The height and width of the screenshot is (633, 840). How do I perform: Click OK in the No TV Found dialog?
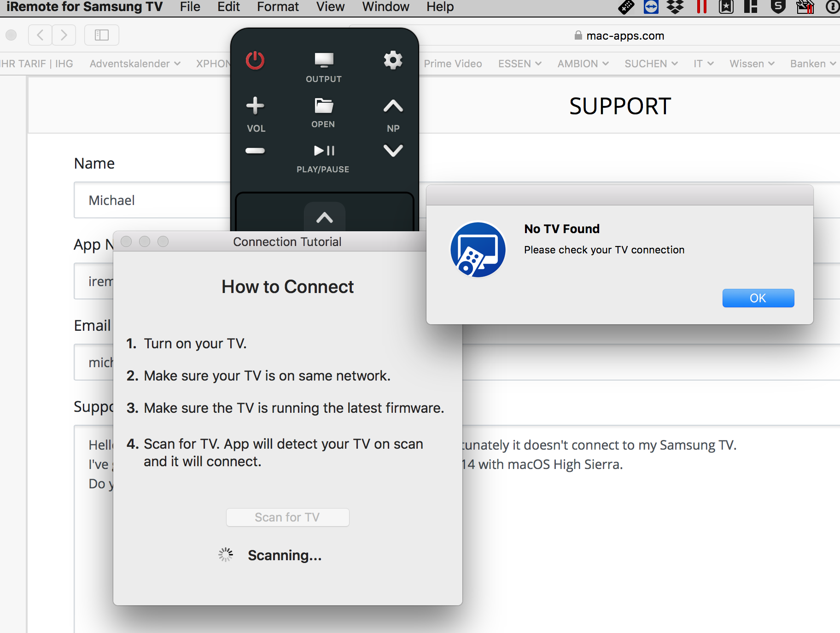pos(758,298)
